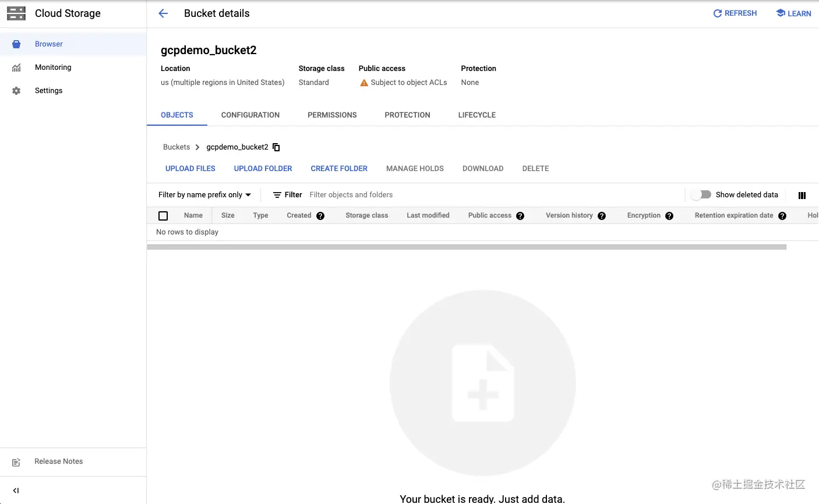Click the Settings gear icon

[x=16, y=91]
